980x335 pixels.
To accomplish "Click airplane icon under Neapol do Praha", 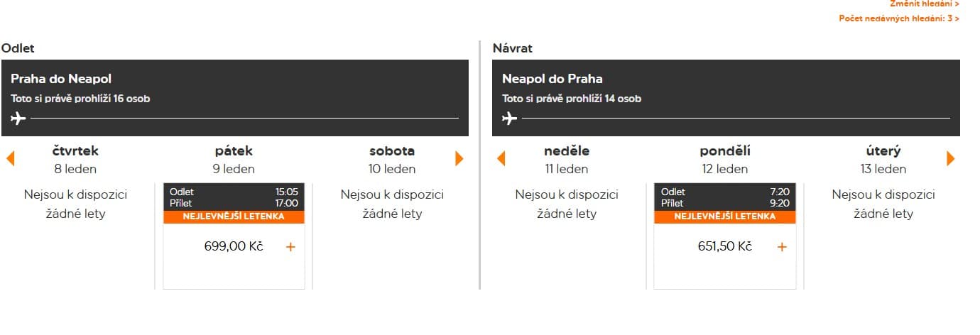I will [x=509, y=118].
